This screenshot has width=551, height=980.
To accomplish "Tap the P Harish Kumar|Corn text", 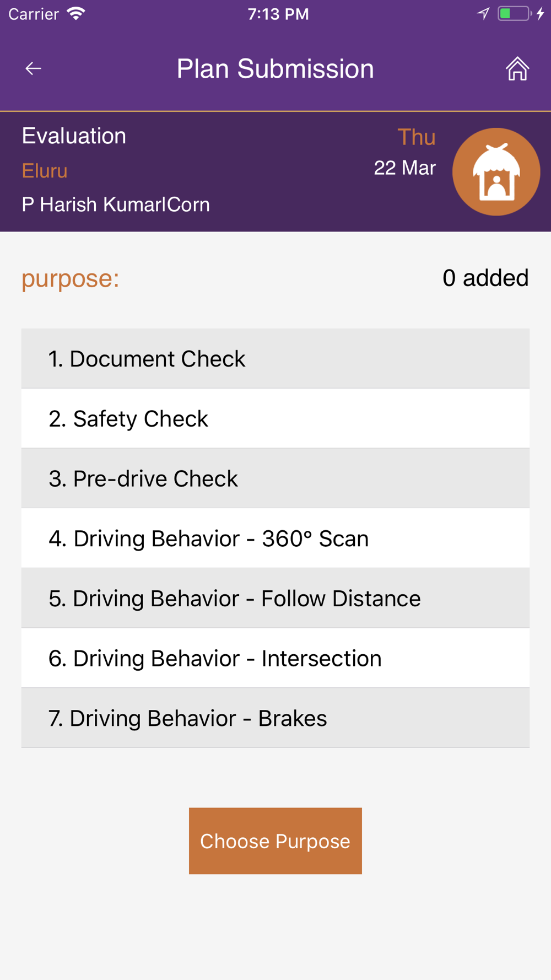I will click(116, 204).
